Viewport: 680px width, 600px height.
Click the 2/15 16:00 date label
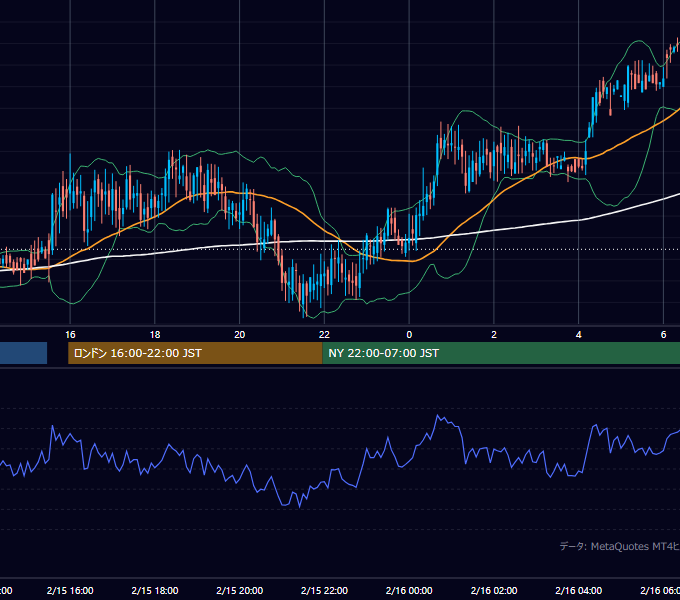coord(70,590)
